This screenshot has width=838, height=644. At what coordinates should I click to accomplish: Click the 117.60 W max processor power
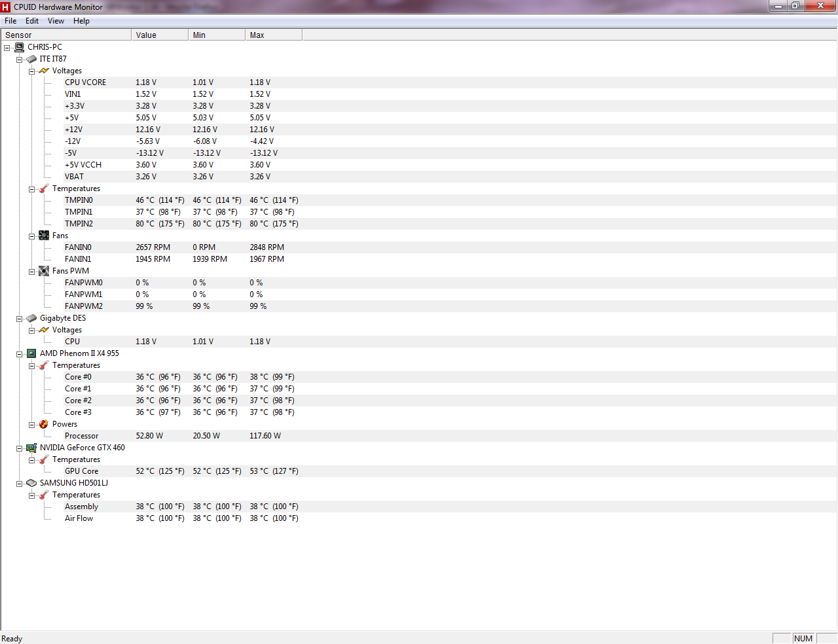pyautogui.click(x=264, y=436)
